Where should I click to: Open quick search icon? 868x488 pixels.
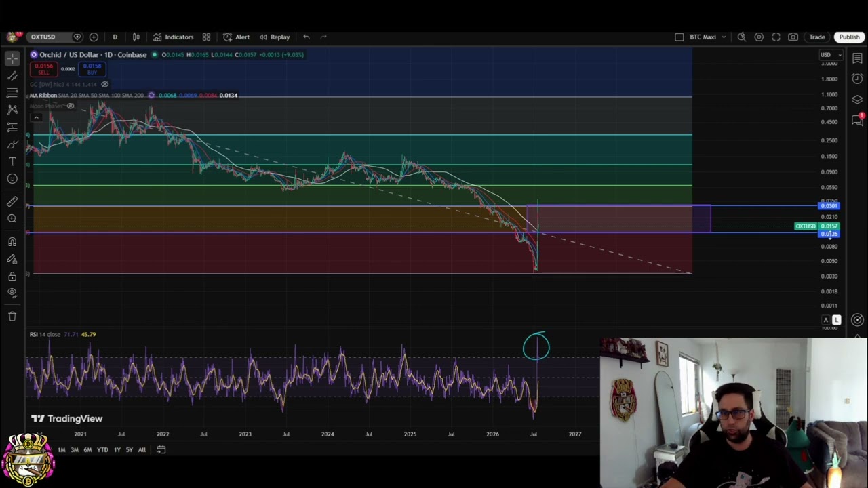(x=741, y=37)
